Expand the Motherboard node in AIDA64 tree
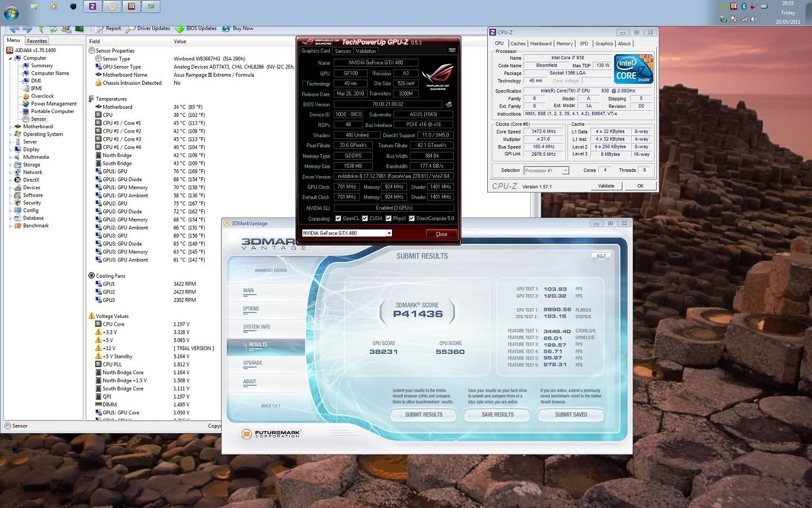The height and width of the screenshot is (508, 812). 11,127
